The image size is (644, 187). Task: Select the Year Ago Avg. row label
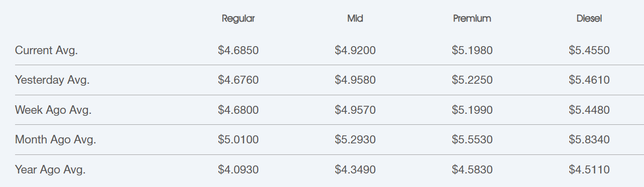pyautogui.click(x=50, y=169)
